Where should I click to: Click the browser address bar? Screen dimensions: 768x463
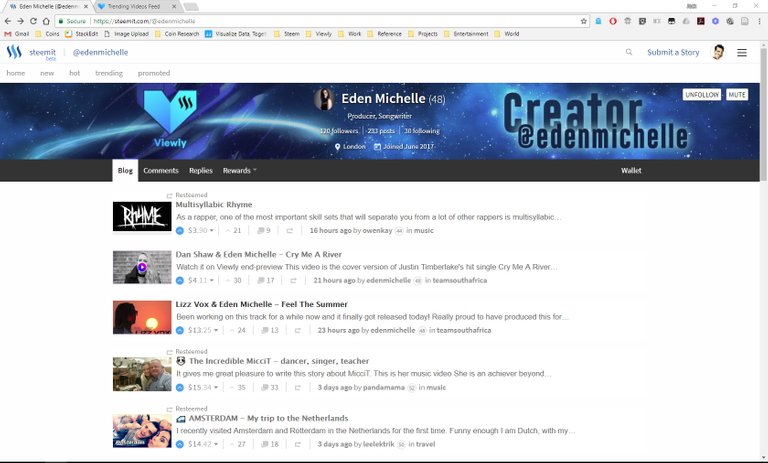318,21
